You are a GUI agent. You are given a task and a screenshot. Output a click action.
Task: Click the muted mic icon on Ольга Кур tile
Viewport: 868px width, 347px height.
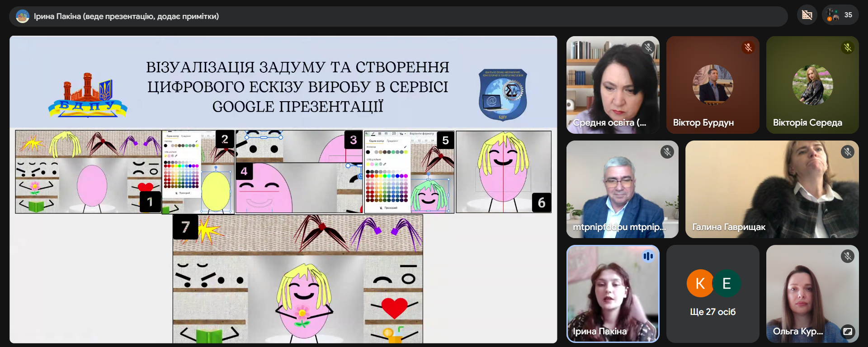point(848,256)
